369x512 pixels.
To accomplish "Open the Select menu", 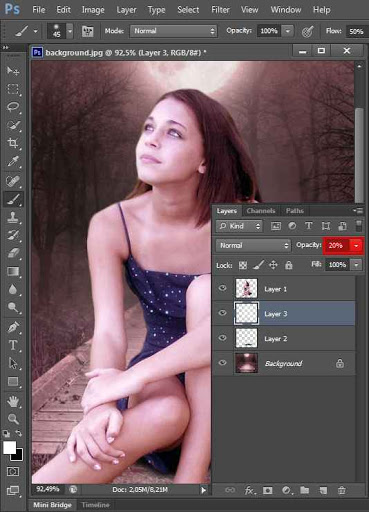I will click(188, 10).
